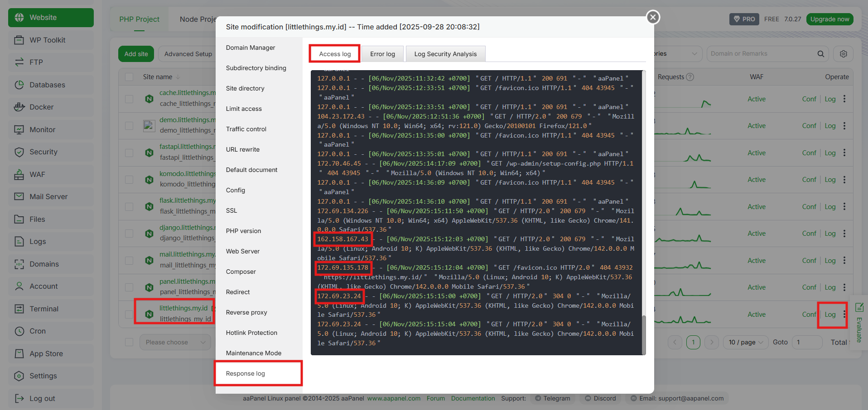Open the SSL section in the dialog
Screen dimensions: 868x410
click(231, 210)
